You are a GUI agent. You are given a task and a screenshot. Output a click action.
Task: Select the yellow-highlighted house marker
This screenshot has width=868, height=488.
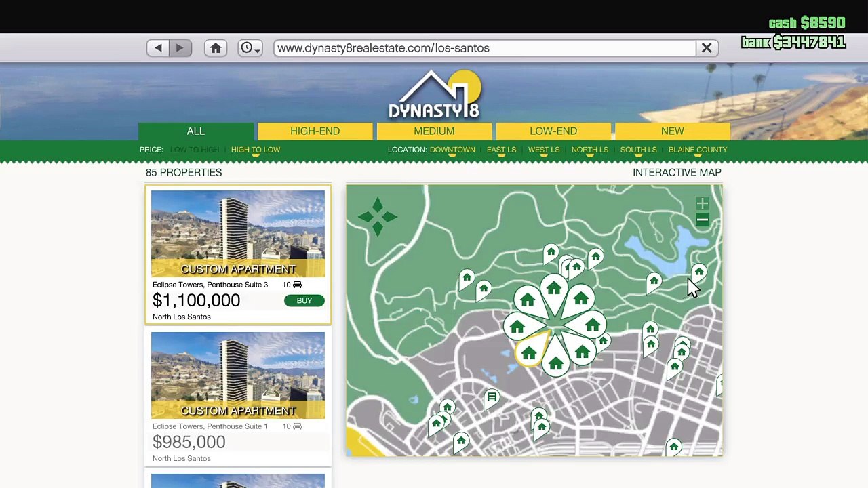coord(530,352)
